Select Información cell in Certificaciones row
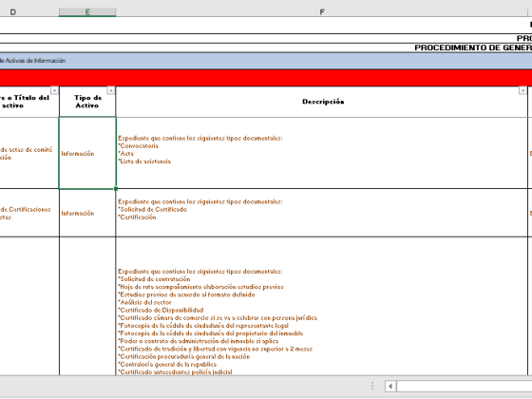The image size is (532, 399). pos(87,213)
